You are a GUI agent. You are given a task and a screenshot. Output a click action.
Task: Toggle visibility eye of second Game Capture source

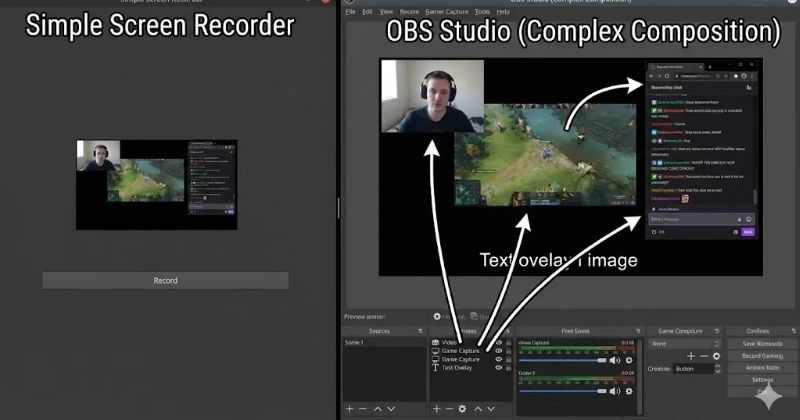[x=499, y=359]
